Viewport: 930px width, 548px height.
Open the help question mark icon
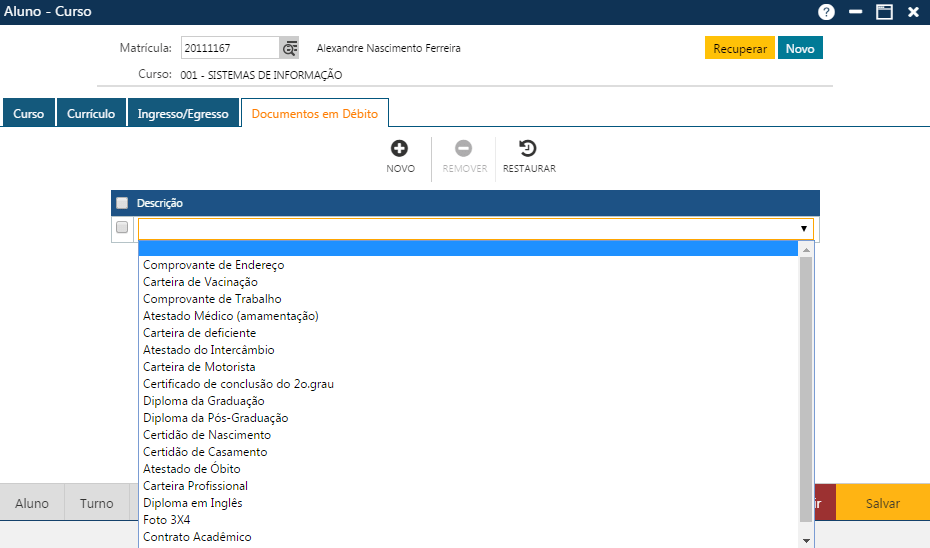(x=826, y=12)
